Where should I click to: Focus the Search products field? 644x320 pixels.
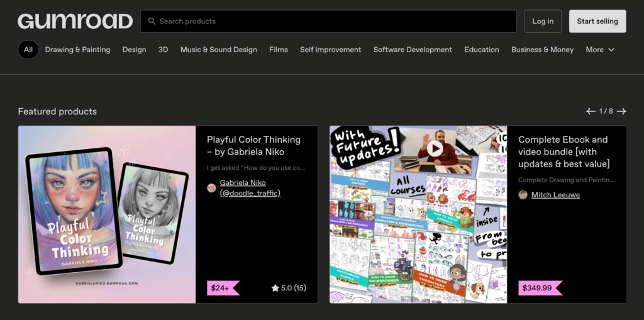tap(328, 21)
